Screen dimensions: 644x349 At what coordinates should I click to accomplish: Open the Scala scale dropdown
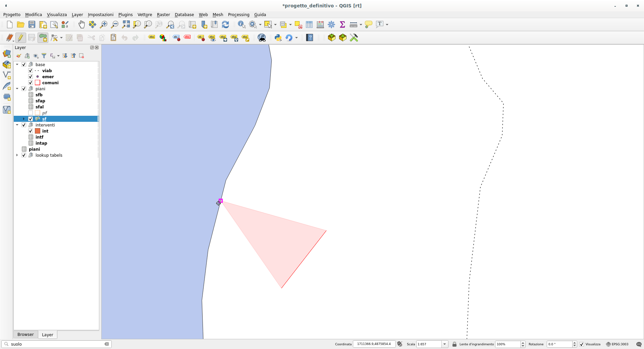445,344
